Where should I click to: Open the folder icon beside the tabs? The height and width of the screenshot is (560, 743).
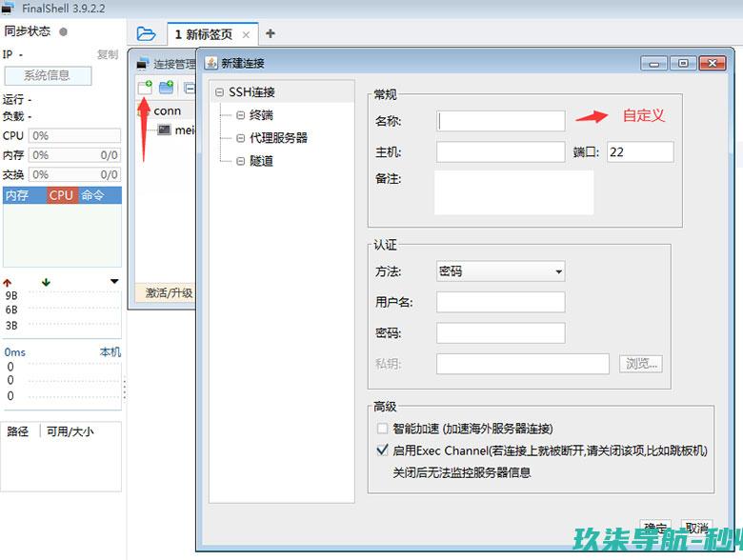146,33
